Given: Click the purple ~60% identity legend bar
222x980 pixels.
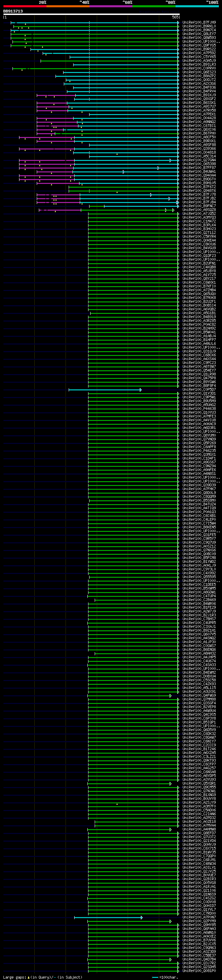Looking at the screenshot, I should (x=111, y=6).
